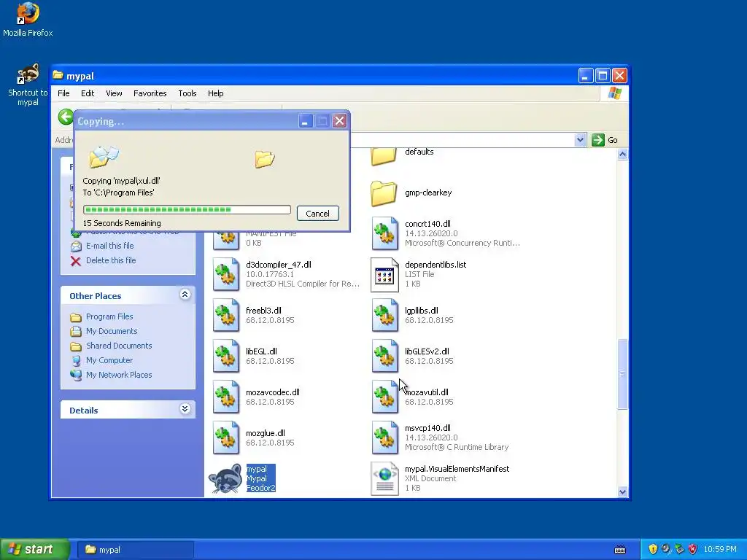Select the concrt140.dll file icon
Viewport: 747px width, 560px height.
point(384,233)
